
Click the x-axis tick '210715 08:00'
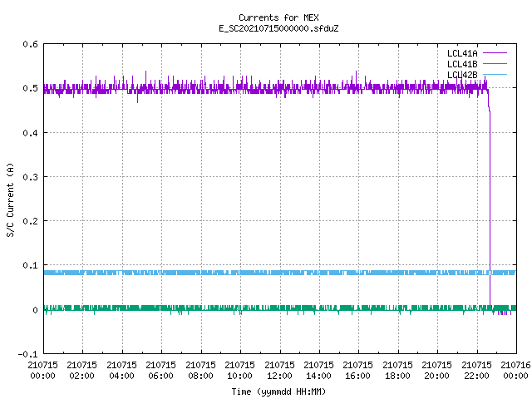pyautogui.click(x=200, y=371)
